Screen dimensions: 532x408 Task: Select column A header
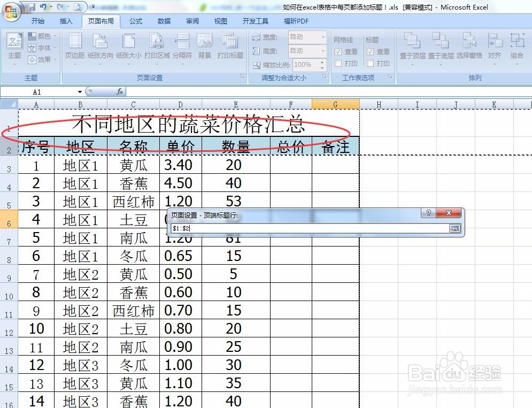coord(36,104)
